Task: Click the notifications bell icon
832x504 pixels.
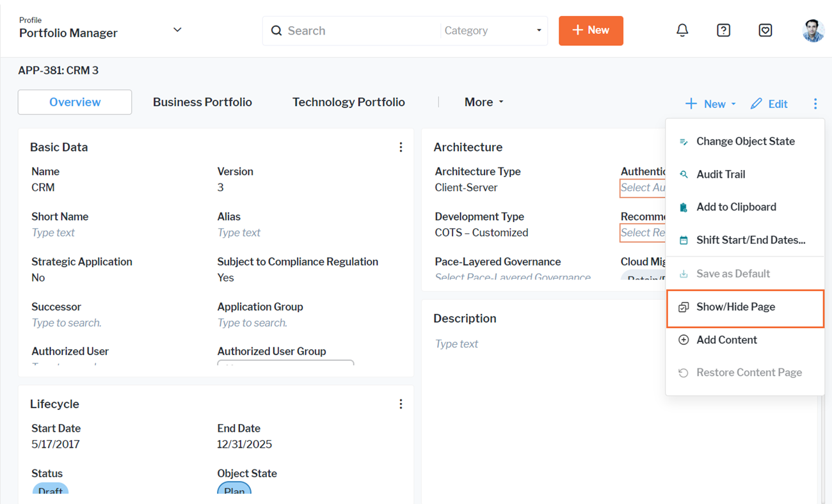Action: point(682,30)
